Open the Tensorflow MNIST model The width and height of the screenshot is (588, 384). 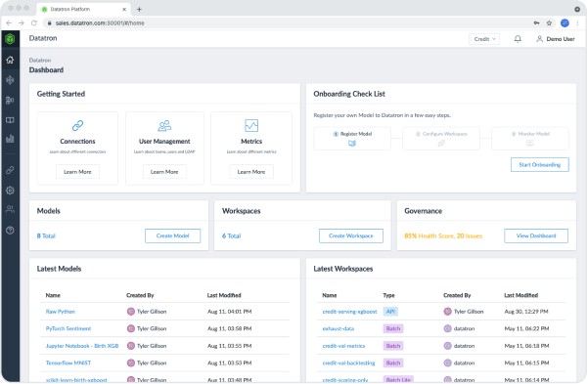pyautogui.click(x=68, y=363)
